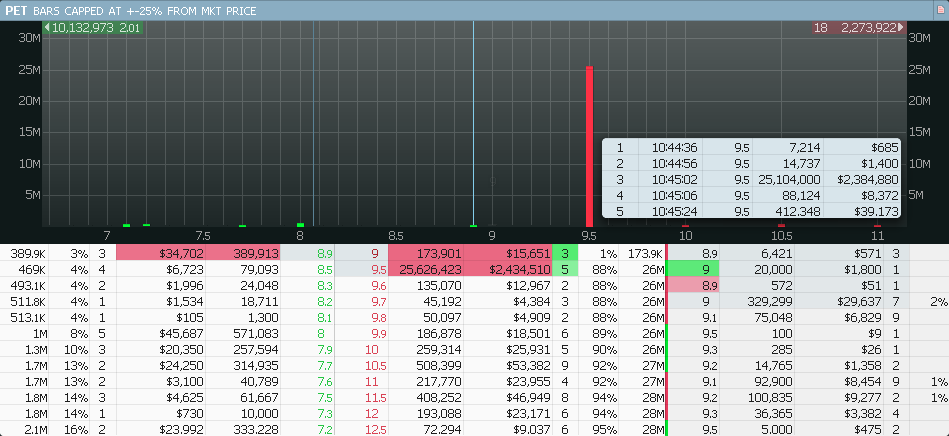Click ask value $9,037

pos(531,430)
